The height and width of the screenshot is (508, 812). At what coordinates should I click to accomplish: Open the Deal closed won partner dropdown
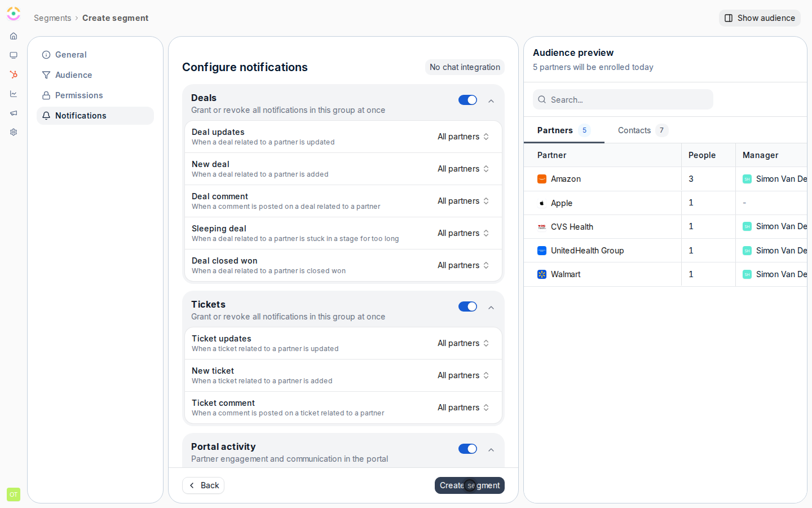click(x=464, y=265)
